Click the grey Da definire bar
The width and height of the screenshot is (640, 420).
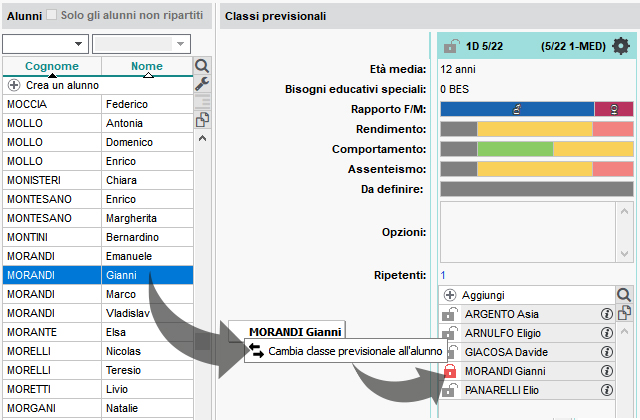tap(537, 189)
